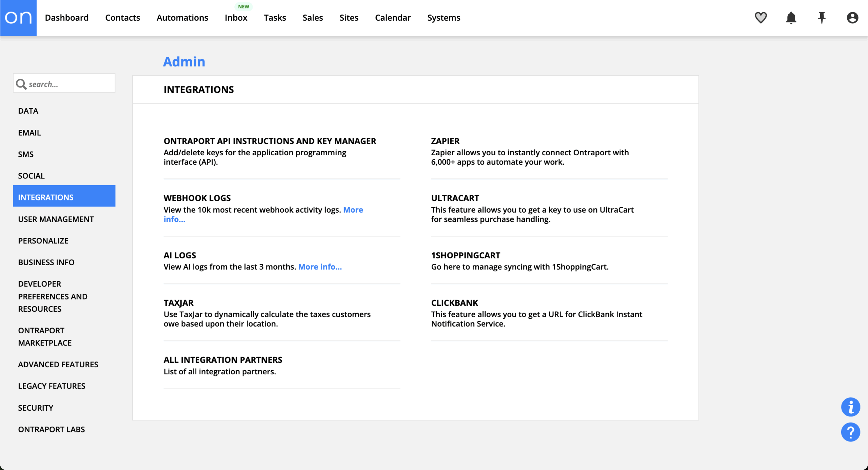Click 'Go here to manage syncing with 1ShoppingCart.'

pos(520,267)
